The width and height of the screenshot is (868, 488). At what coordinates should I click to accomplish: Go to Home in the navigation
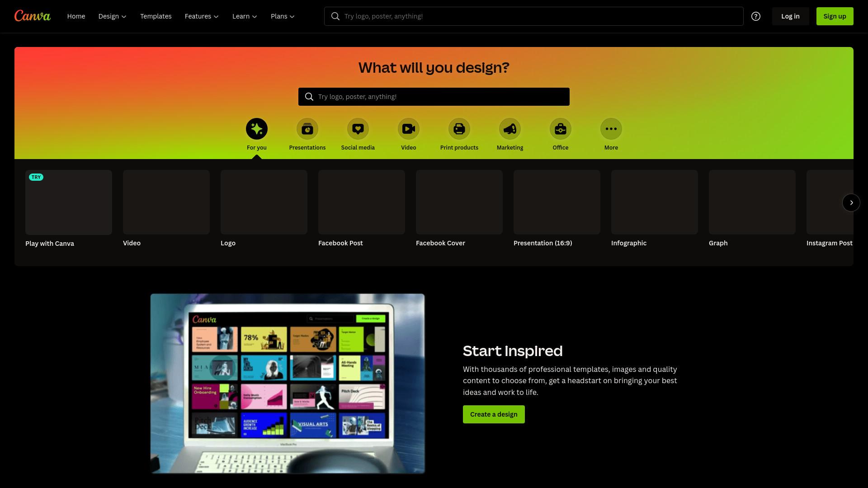pyautogui.click(x=76, y=16)
